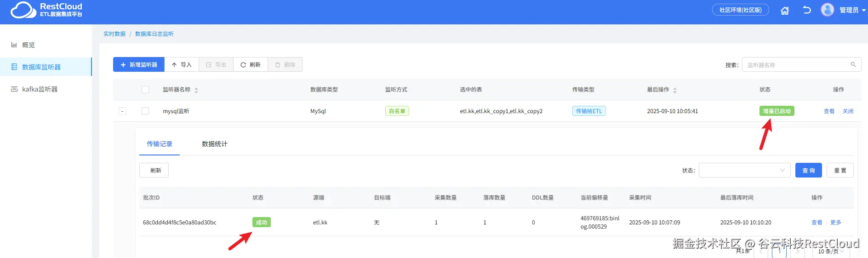
Task: Open the 状态 filter dropdown
Action: pyautogui.click(x=745, y=170)
